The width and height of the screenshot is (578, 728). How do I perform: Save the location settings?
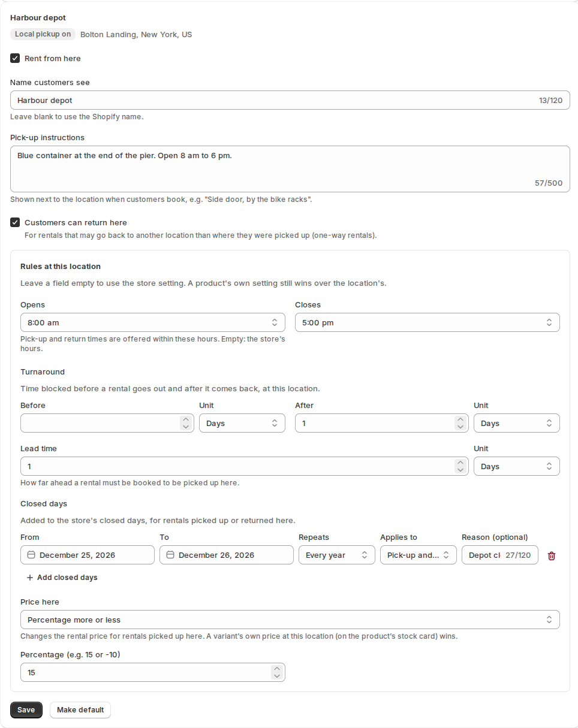pyautogui.click(x=26, y=710)
